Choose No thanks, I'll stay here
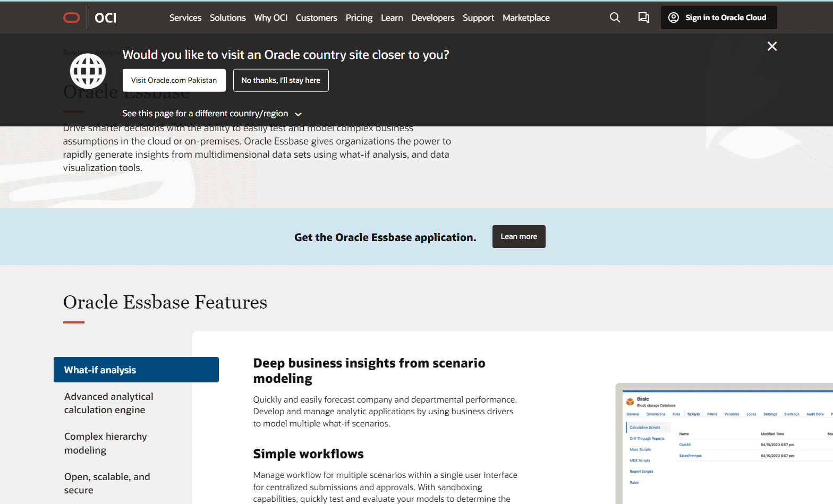 tap(281, 80)
